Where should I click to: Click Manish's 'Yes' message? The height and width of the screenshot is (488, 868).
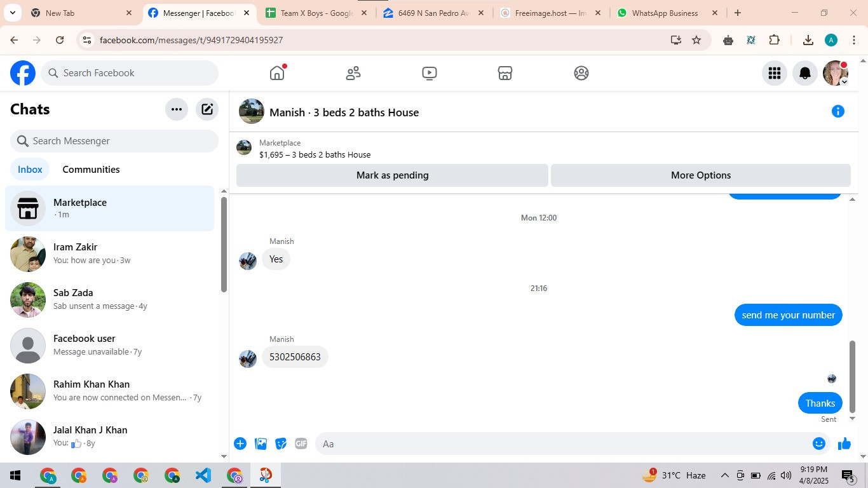coord(276,259)
